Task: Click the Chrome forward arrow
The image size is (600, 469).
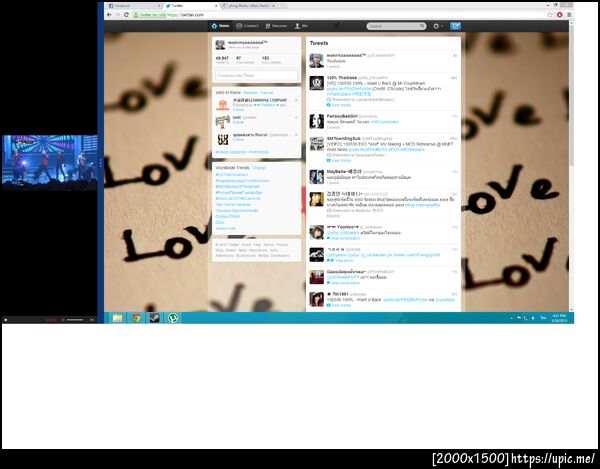Action: coord(118,15)
